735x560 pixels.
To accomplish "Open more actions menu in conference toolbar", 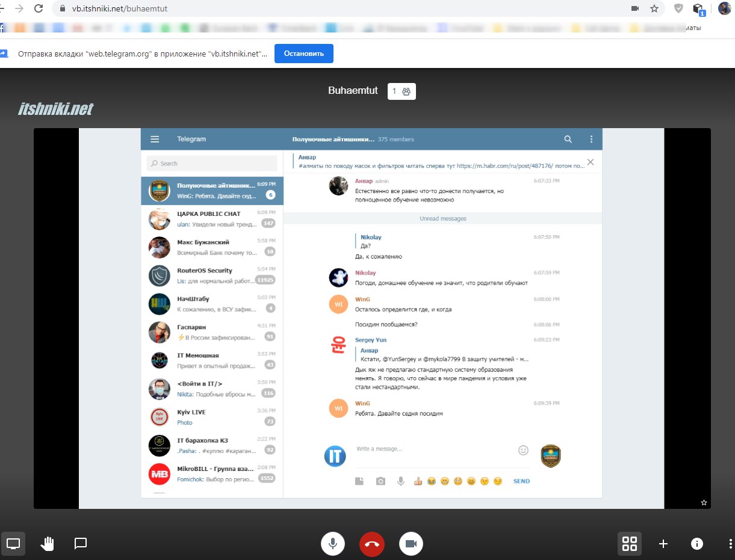I will [x=731, y=544].
